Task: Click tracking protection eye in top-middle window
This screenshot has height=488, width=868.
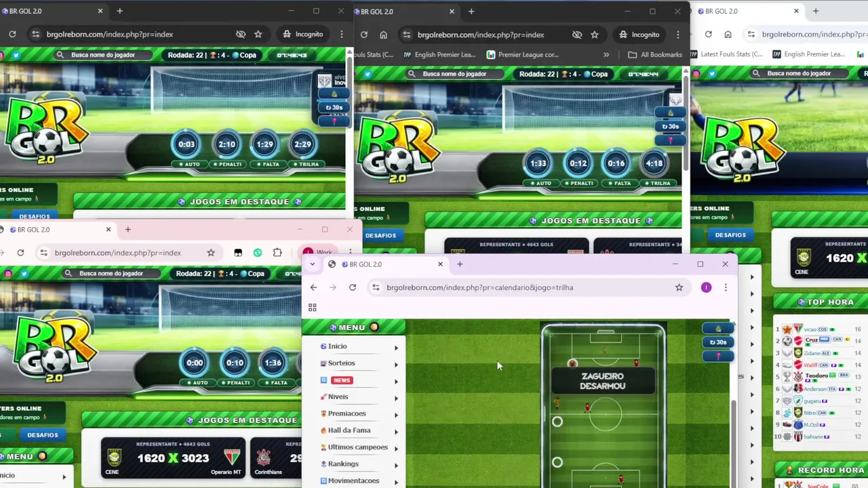Action: 577,35
